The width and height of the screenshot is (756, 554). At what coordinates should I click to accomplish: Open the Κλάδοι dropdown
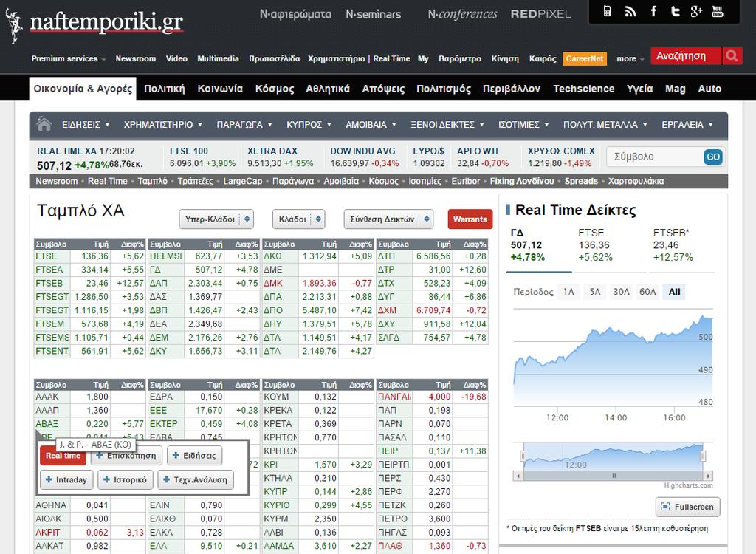298,219
